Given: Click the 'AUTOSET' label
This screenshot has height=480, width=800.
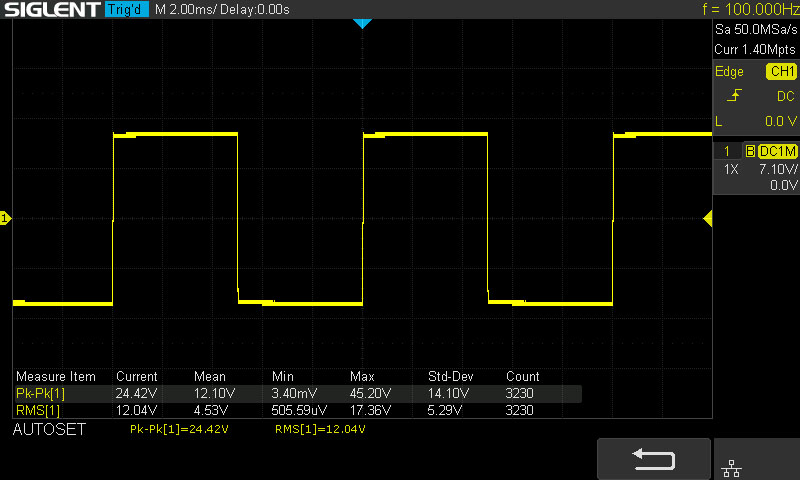Looking at the screenshot, I should pyautogui.click(x=49, y=430).
